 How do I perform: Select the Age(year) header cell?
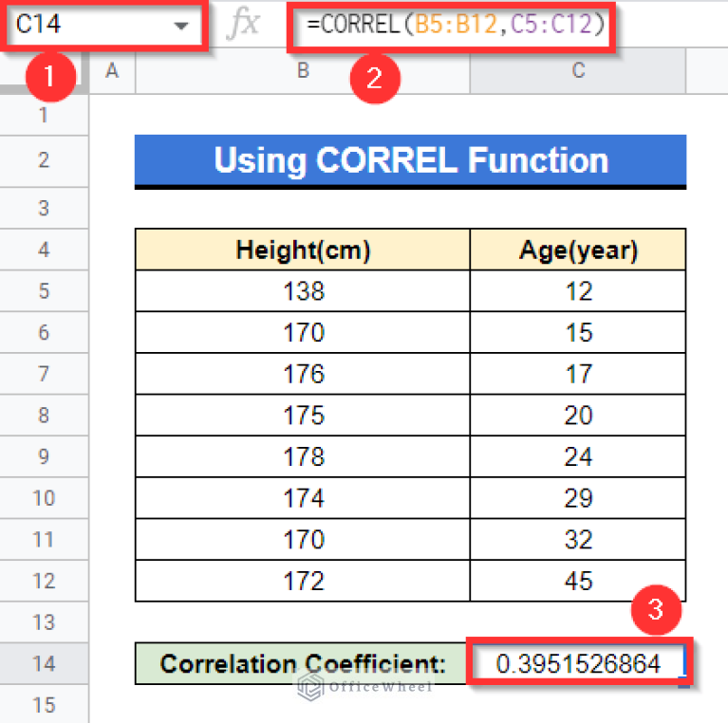(x=578, y=250)
